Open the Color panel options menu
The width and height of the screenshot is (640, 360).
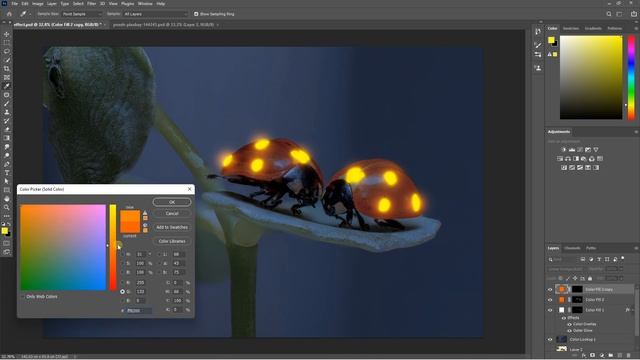click(x=636, y=29)
